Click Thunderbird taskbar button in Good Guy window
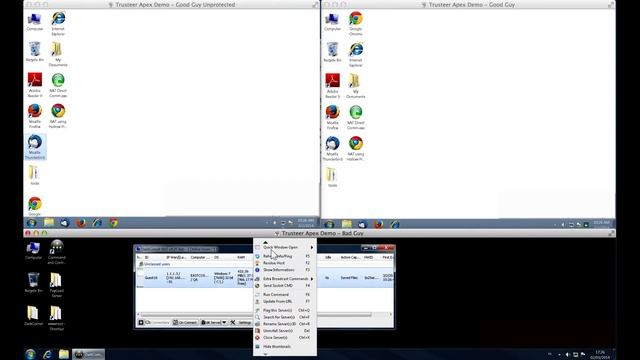Image resolution: width=640 pixels, height=360 pixels. click(362, 224)
